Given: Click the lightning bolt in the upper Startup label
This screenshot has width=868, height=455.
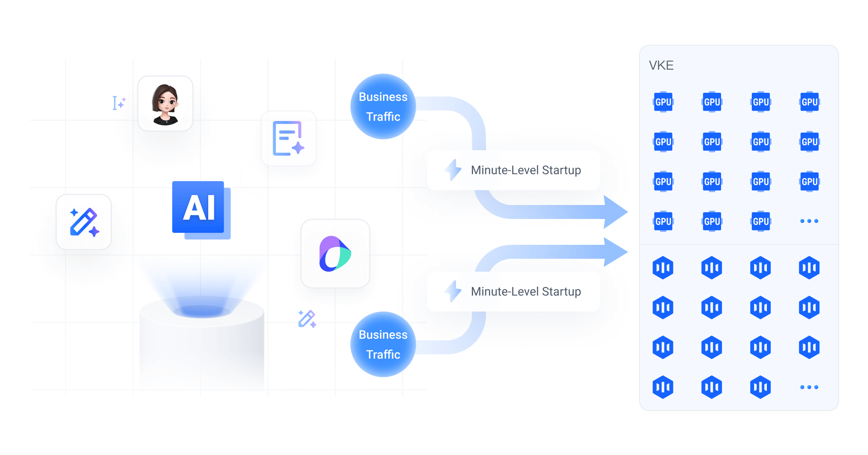Looking at the screenshot, I should click(x=453, y=170).
